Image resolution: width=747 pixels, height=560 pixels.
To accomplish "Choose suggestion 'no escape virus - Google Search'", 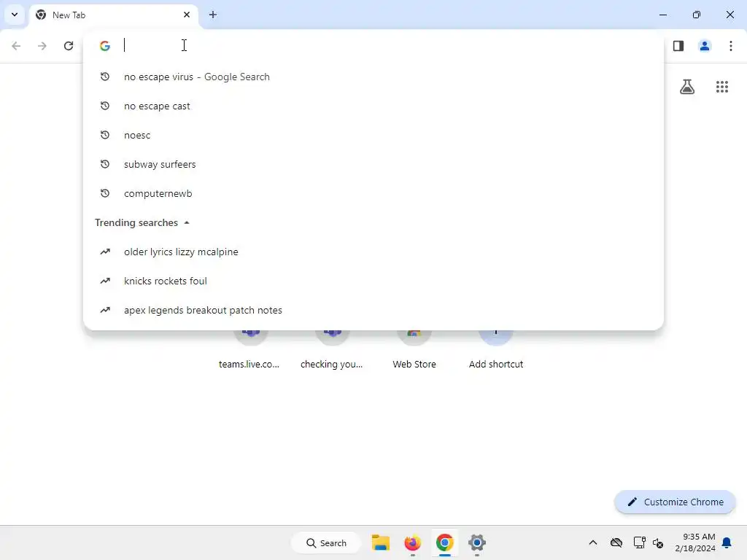I will click(x=373, y=77).
